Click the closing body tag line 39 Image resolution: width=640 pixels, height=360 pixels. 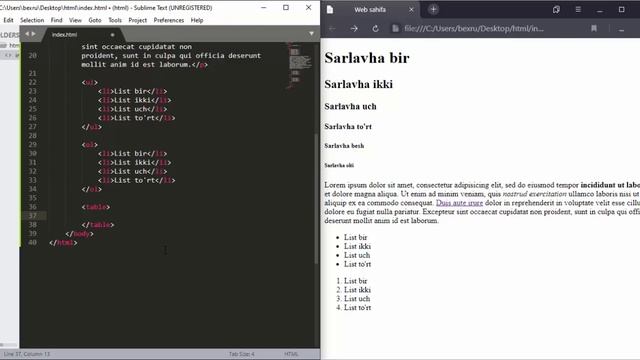pyautogui.click(x=80, y=234)
